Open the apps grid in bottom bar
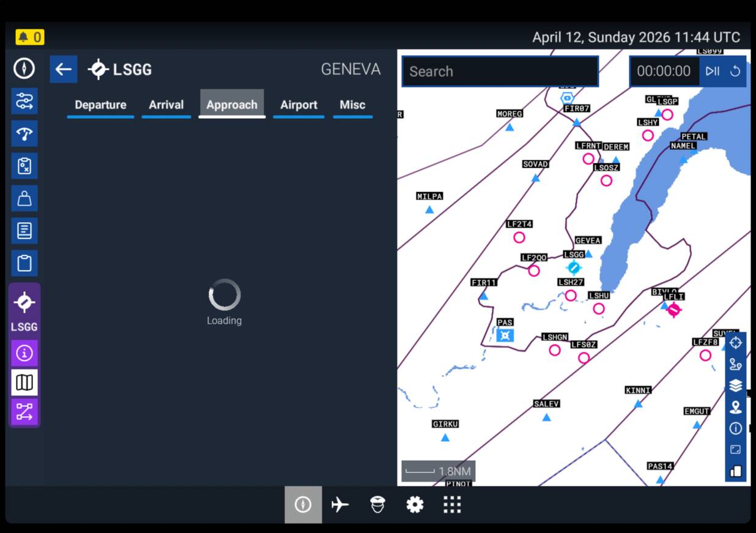Viewport: 756px width, 533px height. click(452, 505)
